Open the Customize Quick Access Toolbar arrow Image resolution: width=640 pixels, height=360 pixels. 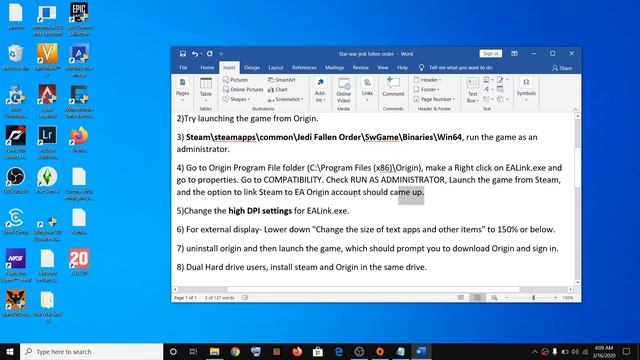click(221, 54)
